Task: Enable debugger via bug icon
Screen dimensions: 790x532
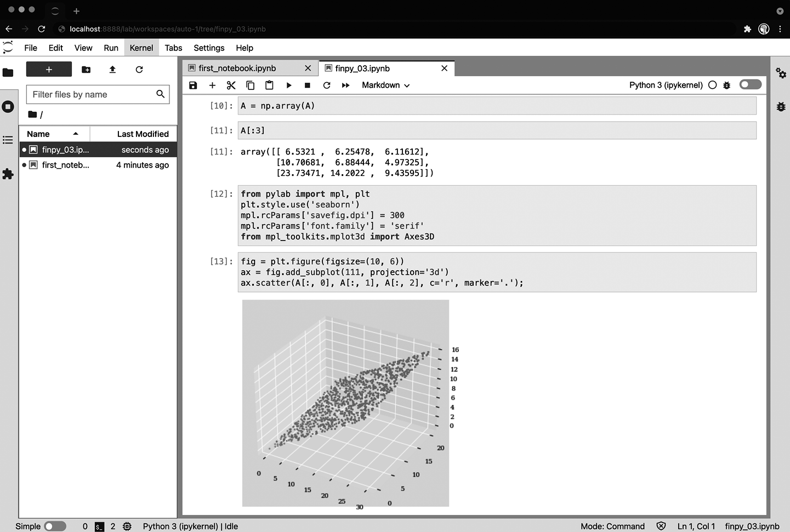Action: click(727, 85)
